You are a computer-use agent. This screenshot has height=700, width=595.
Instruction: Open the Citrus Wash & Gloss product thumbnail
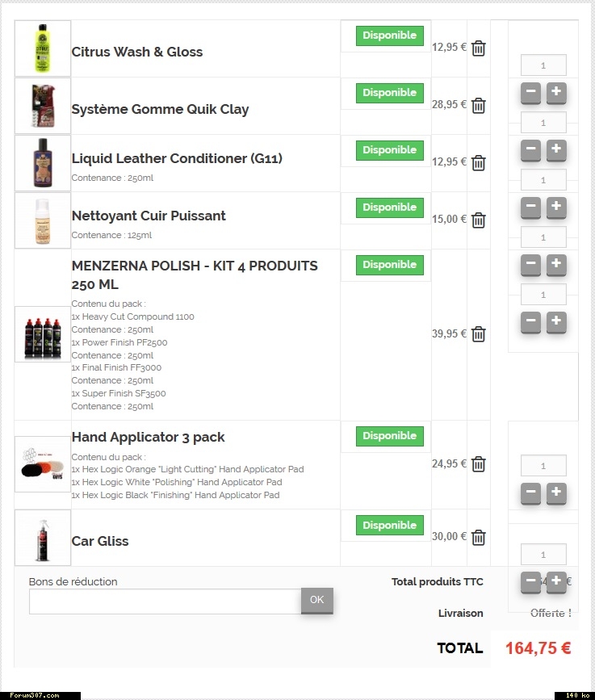(43, 48)
